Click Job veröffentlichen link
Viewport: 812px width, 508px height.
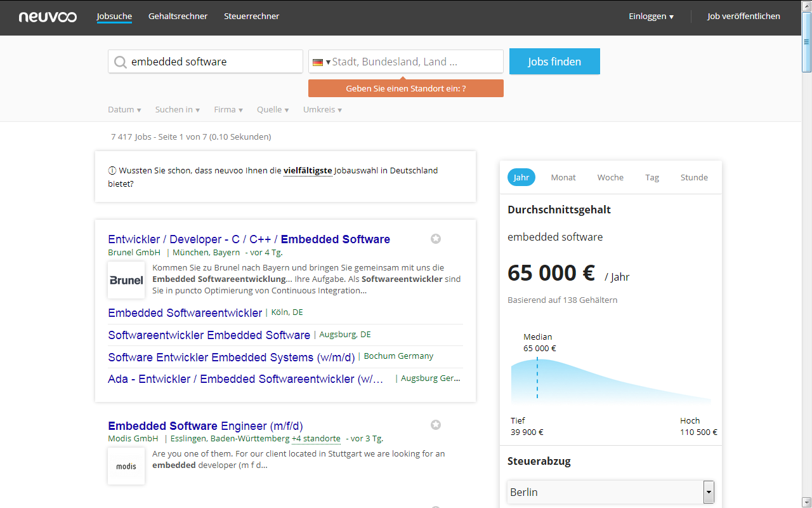[743, 17]
